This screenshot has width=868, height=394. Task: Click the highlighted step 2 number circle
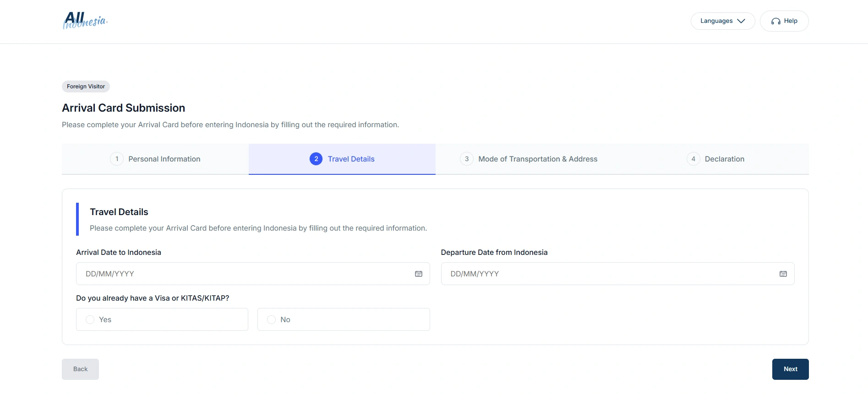(x=316, y=159)
